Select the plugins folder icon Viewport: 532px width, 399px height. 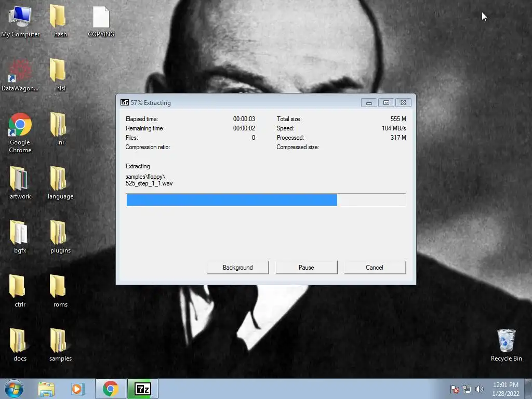(x=60, y=237)
